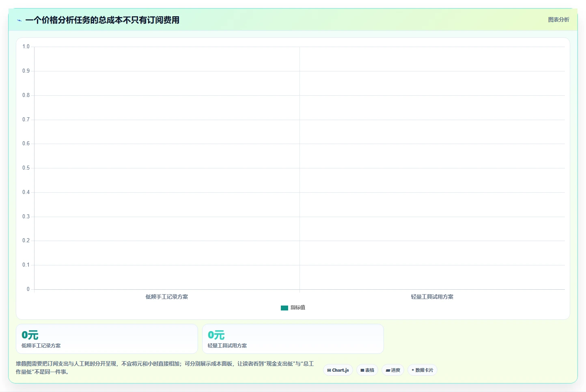Click the 1.0 y-axis tick label
Image resolution: width=586 pixels, height=392 pixels.
tap(26, 47)
